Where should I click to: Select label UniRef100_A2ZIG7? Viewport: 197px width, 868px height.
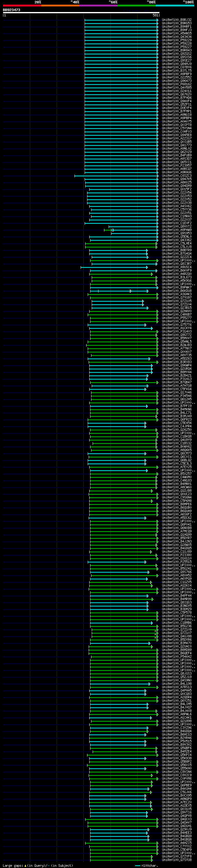point(176,139)
